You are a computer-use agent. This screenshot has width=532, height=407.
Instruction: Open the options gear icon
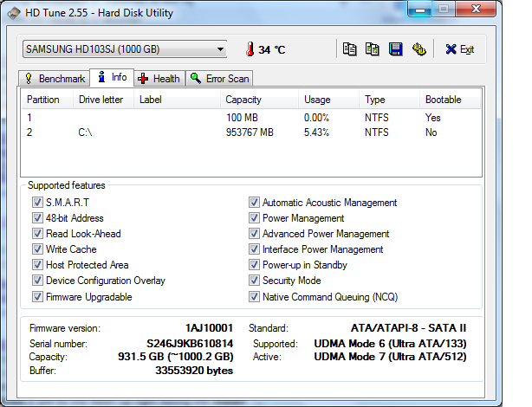click(419, 49)
